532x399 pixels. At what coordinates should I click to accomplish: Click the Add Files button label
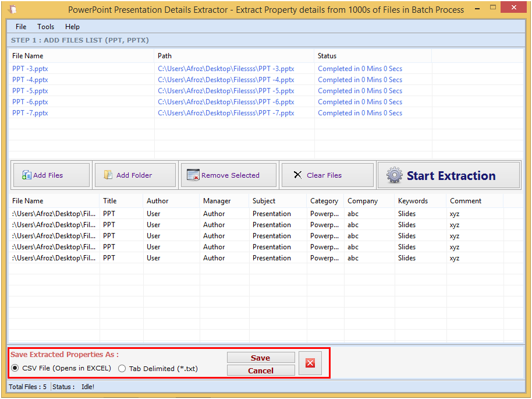[48, 175]
